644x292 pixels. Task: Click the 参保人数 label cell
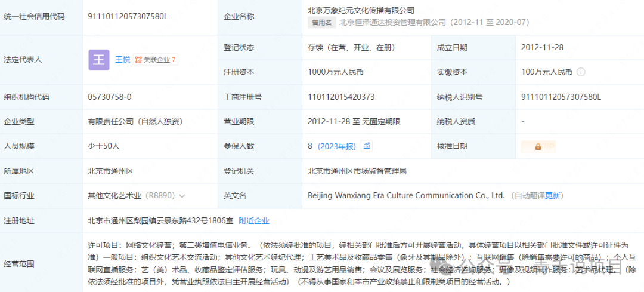coord(259,146)
